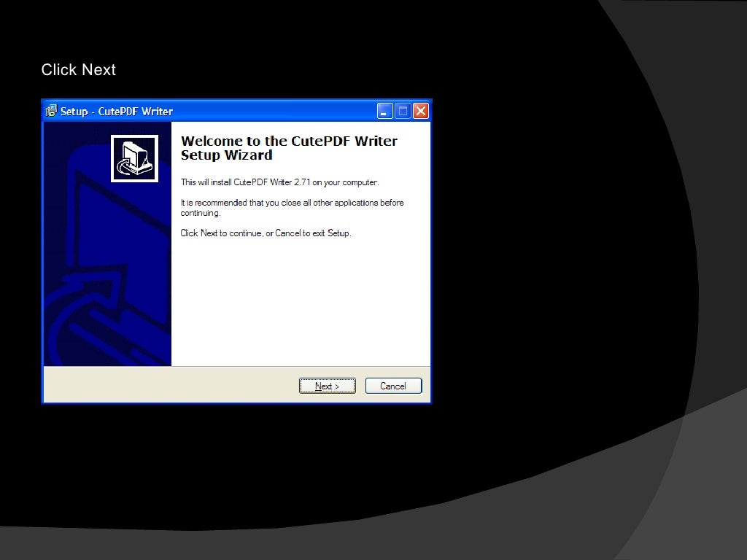
Task: Click the CutePDF computer logo image
Action: 134,158
